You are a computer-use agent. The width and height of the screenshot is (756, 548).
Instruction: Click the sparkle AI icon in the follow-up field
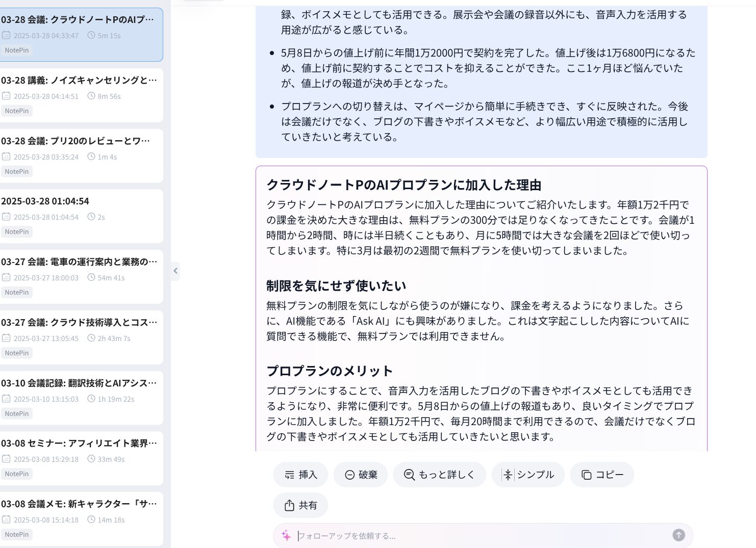(x=286, y=535)
